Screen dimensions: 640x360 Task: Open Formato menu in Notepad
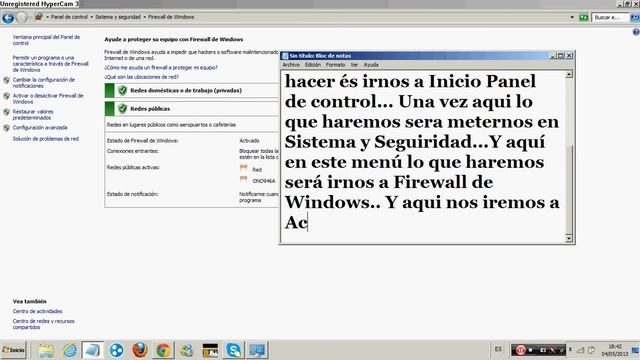[x=336, y=65]
